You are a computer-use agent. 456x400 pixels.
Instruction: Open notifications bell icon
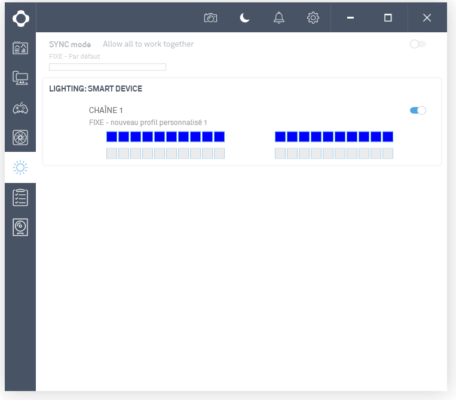click(x=279, y=18)
